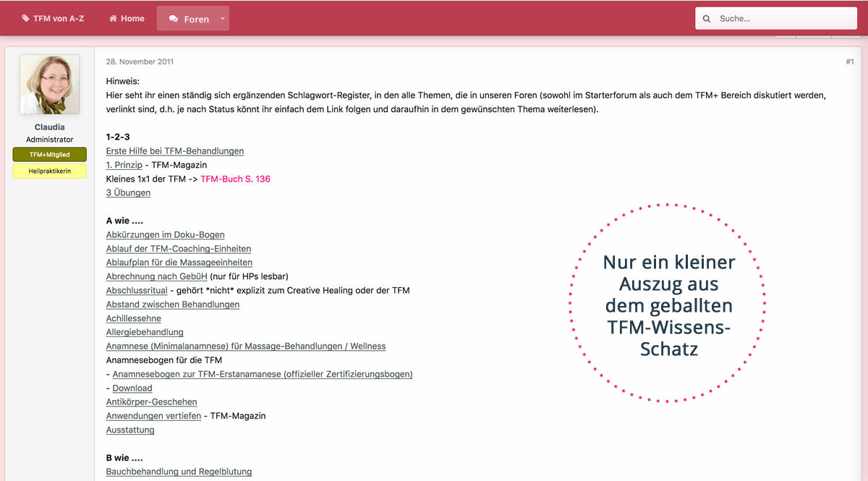Click the house icon next to Home
This screenshot has height=481, width=868.
(x=113, y=19)
